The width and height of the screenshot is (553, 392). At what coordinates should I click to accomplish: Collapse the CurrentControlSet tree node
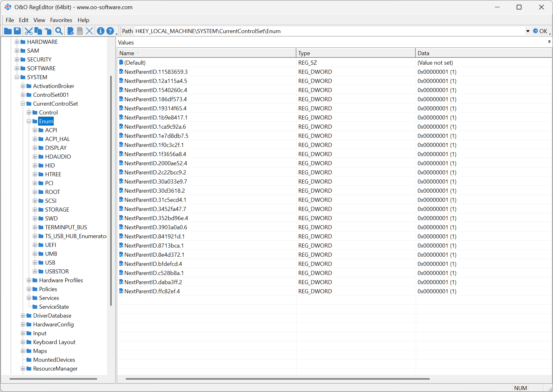tap(23, 104)
